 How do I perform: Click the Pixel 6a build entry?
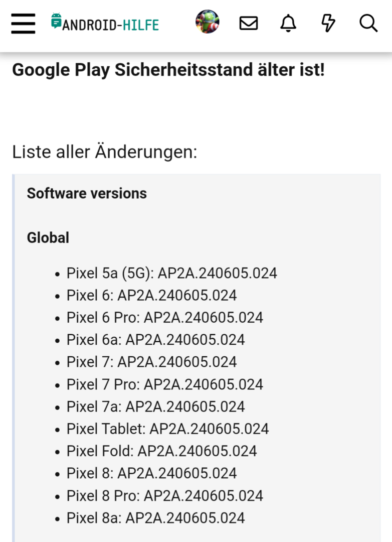click(x=155, y=340)
